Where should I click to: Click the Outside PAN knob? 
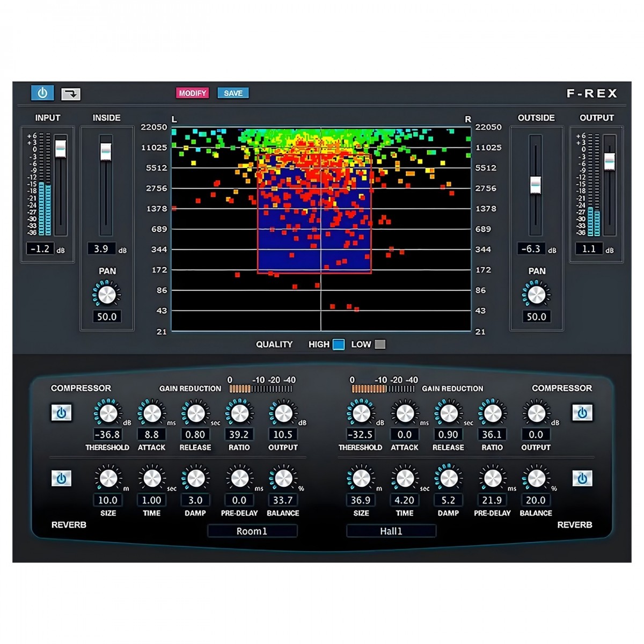pyautogui.click(x=536, y=295)
